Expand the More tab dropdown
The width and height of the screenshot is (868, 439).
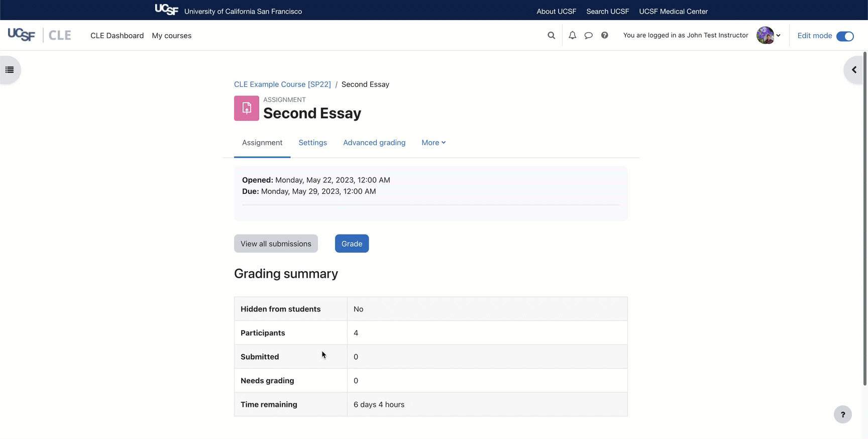click(x=433, y=143)
